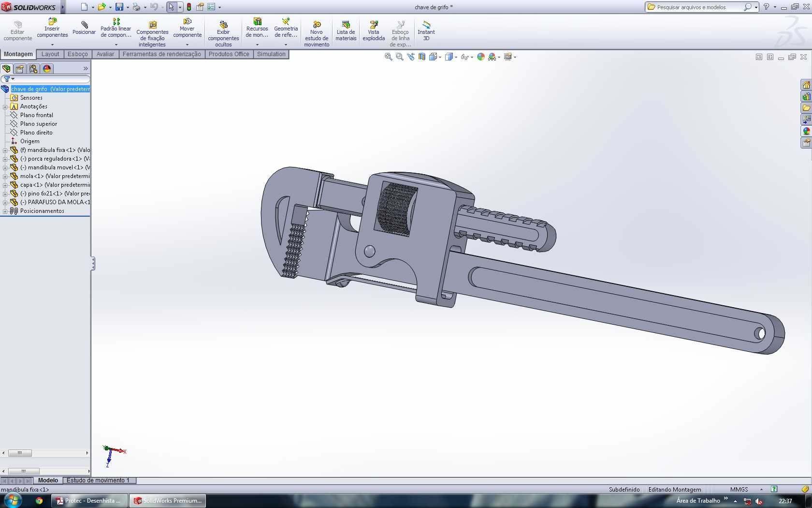The height and width of the screenshot is (508, 812).
Task: Open File Explorer task pane tab
Action: [806, 108]
